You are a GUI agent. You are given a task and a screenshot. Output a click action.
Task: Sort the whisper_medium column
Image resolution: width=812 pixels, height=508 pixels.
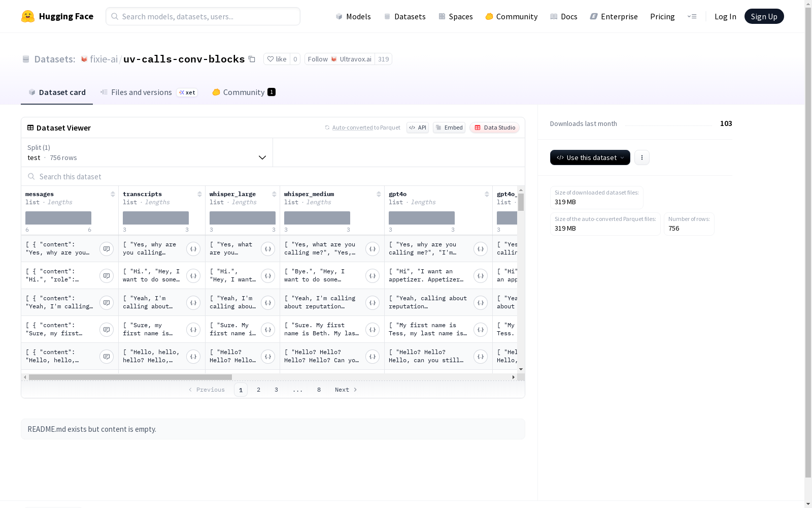[x=379, y=194]
